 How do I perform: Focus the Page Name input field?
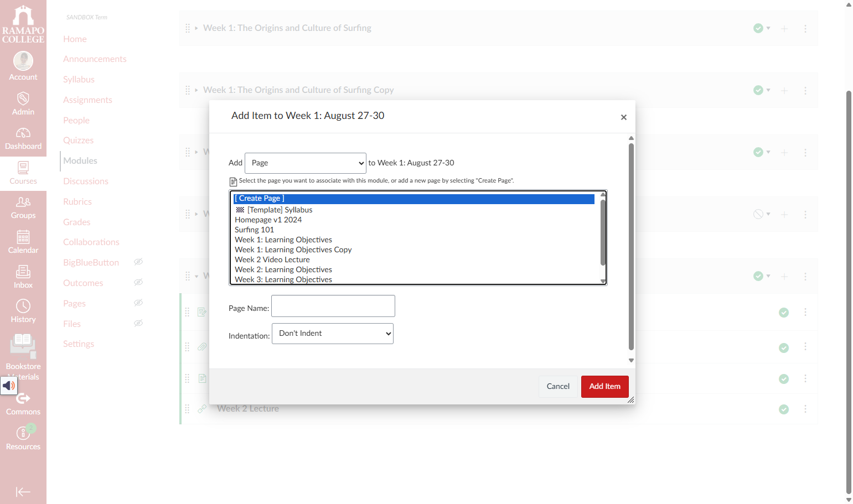pos(333,306)
